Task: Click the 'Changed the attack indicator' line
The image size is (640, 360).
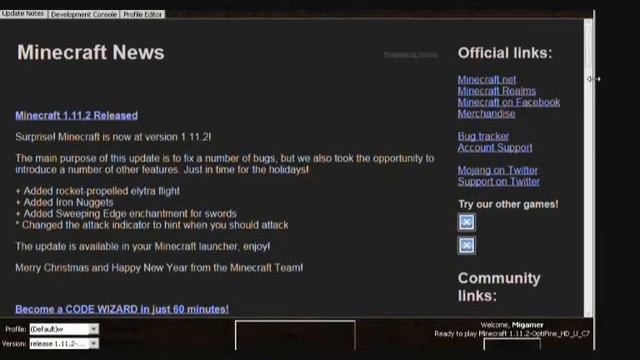Action: coord(152,225)
